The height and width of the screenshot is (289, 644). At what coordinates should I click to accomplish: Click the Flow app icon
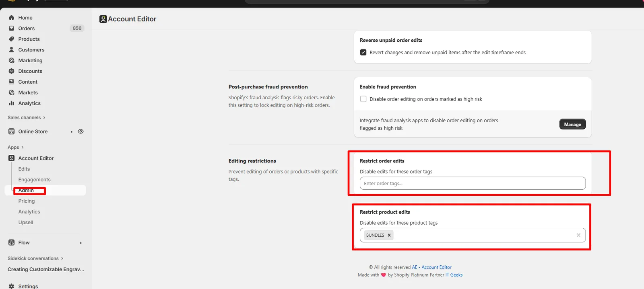click(x=11, y=243)
